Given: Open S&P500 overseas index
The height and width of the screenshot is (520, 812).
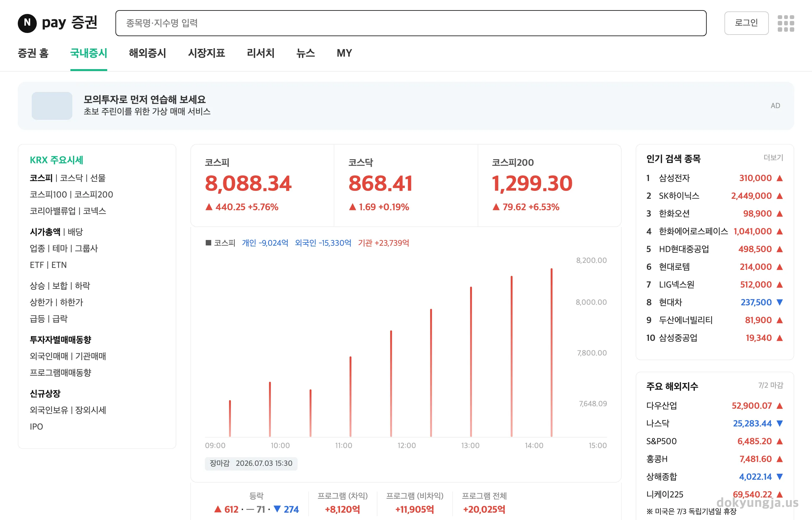Looking at the screenshot, I should [x=714, y=441].
